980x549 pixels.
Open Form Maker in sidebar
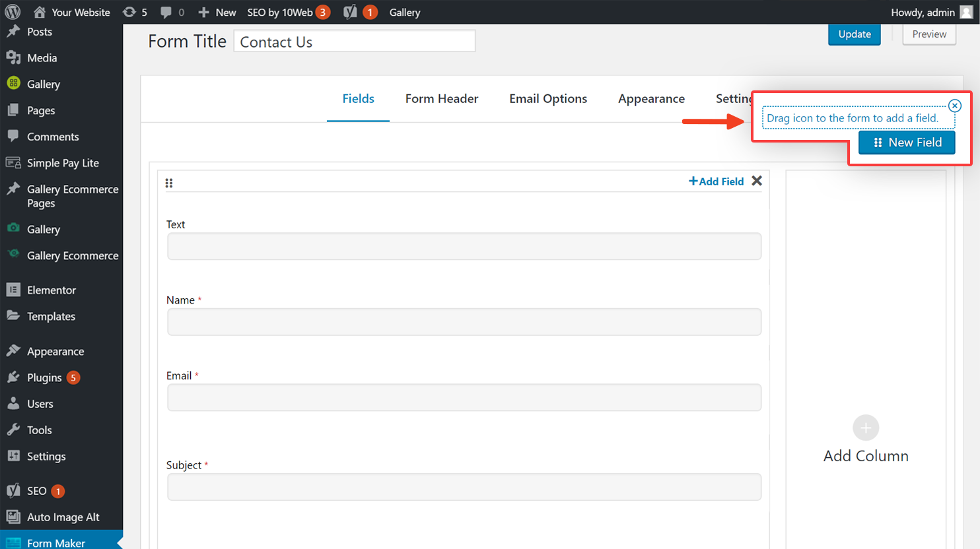56,542
